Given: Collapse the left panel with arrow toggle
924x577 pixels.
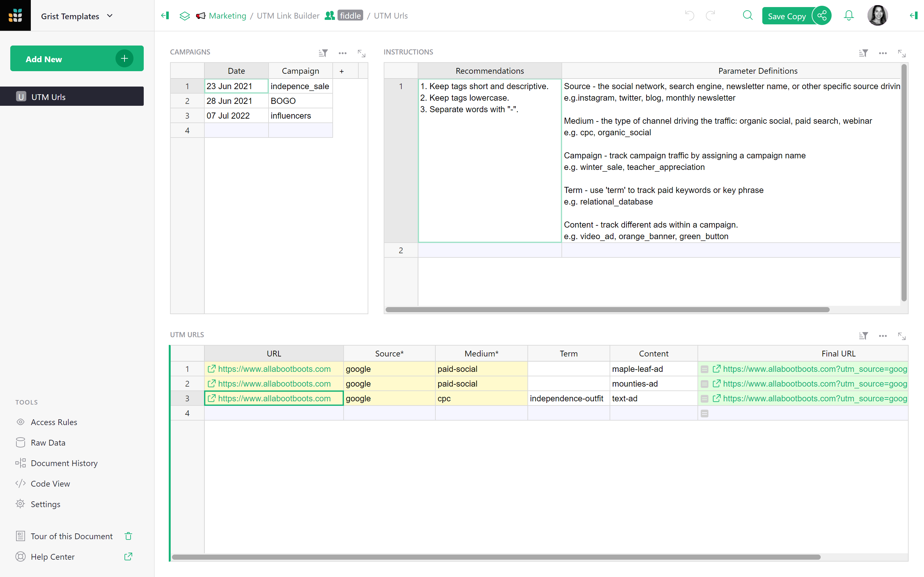Looking at the screenshot, I should point(165,16).
